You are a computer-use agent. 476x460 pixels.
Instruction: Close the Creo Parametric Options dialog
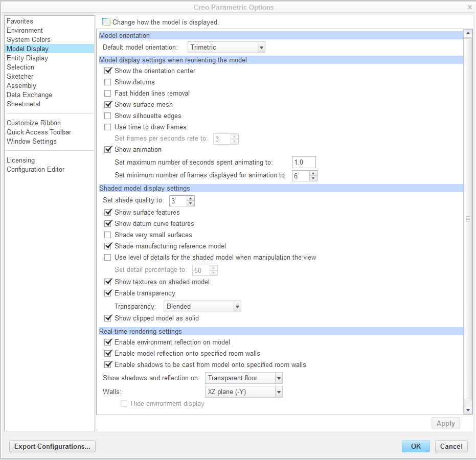pyautogui.click(x=470, y=7)
